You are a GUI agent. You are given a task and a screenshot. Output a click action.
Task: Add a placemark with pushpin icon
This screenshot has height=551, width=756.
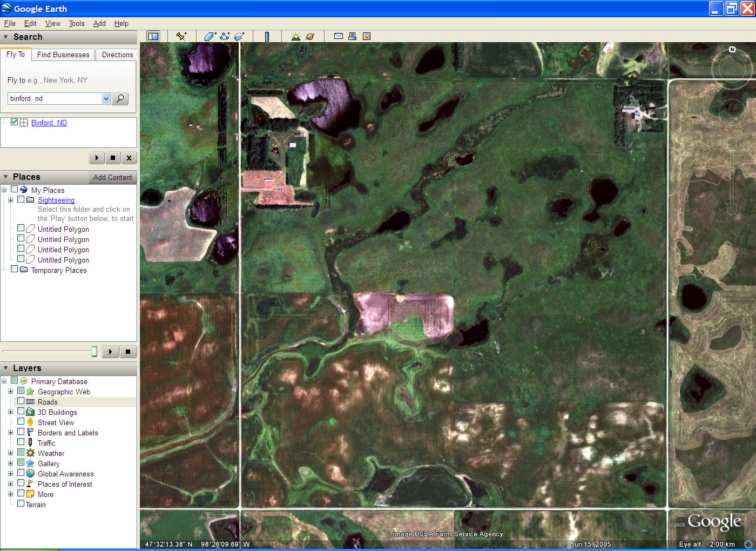tap(181, 36)
